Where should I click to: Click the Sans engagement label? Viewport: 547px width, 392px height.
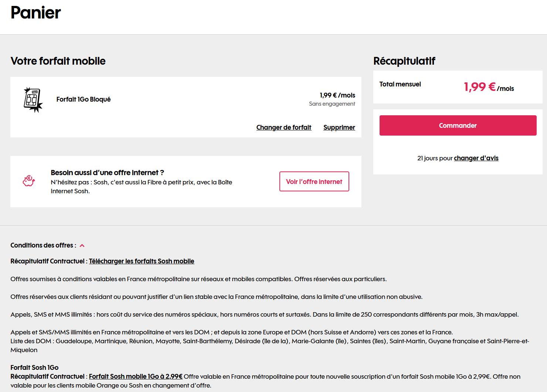(x=332, y=104)
